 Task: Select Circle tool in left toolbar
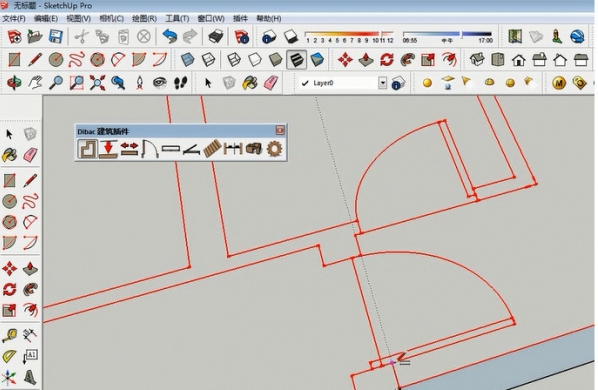pyautogui.click(x=9, y=201)
